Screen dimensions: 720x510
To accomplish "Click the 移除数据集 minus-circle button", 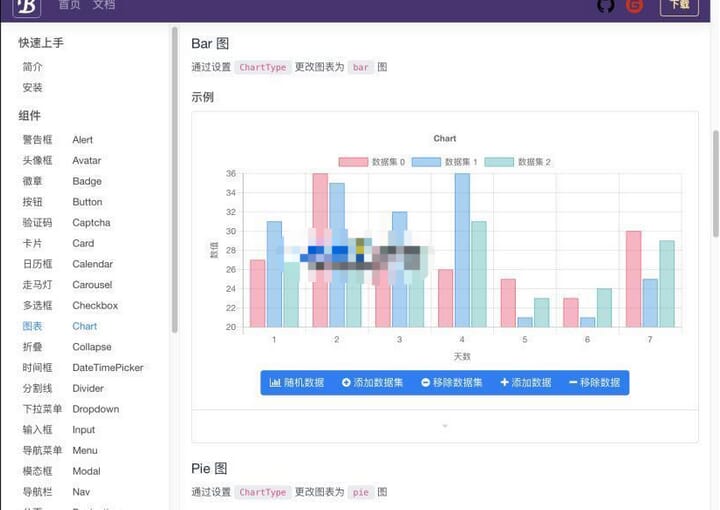I will pos(452,382).
